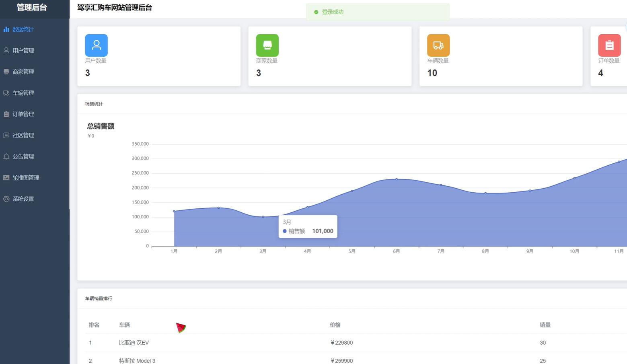The height and width of the screenshot is (364, 627).
Task: Go to 系统设置 menu entry
Action: (x=35, y=199)
